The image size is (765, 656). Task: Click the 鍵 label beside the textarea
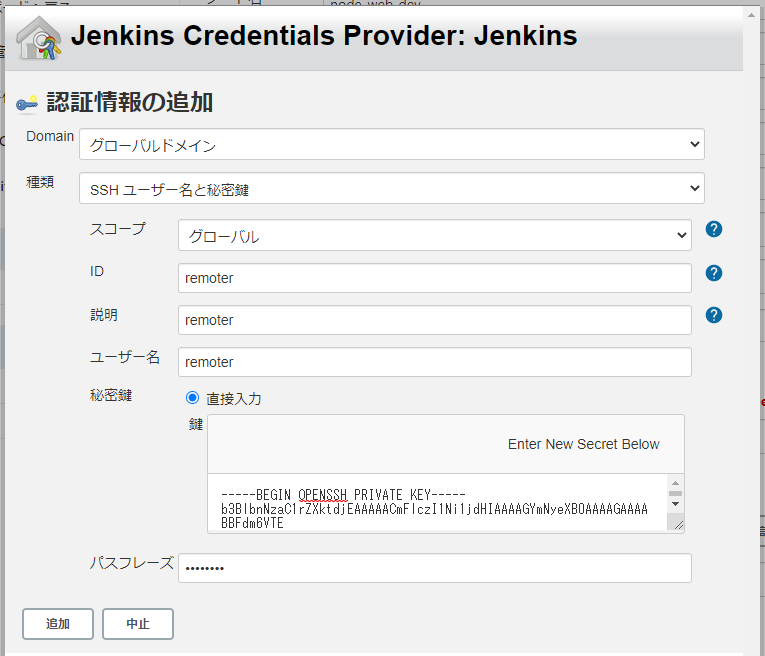196,424
